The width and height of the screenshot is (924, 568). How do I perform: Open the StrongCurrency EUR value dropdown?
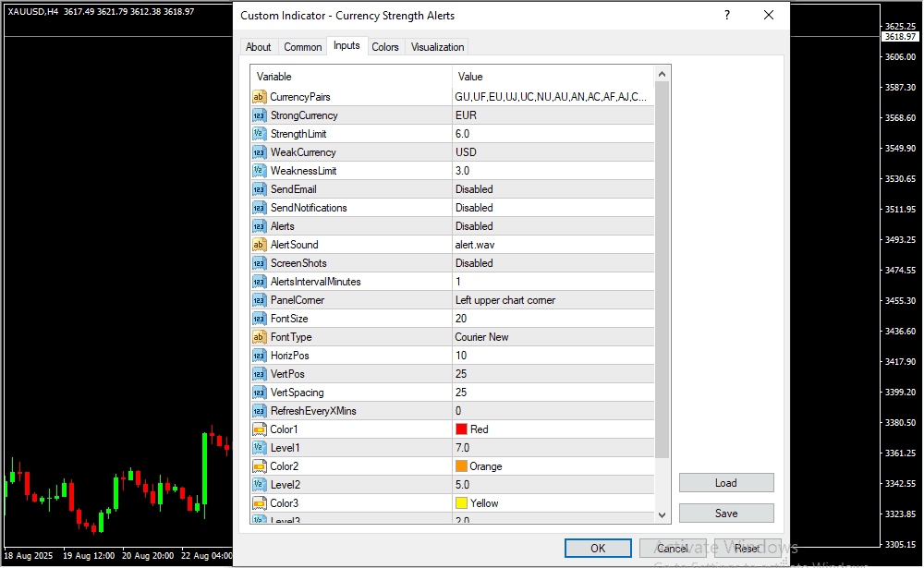pos(466,115)
